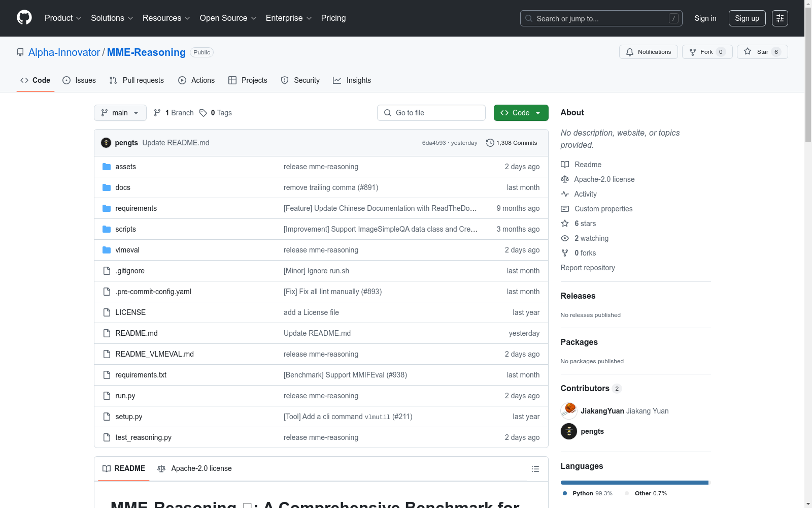This screenshot has height=508, width=812.
Task: Expand the Product menu
Action: 63,18
